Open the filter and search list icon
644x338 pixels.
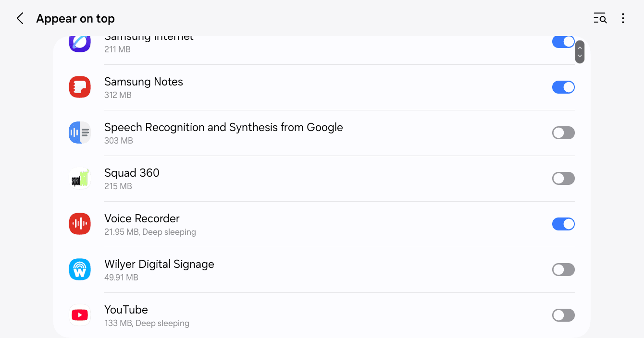tap(600, 19)
